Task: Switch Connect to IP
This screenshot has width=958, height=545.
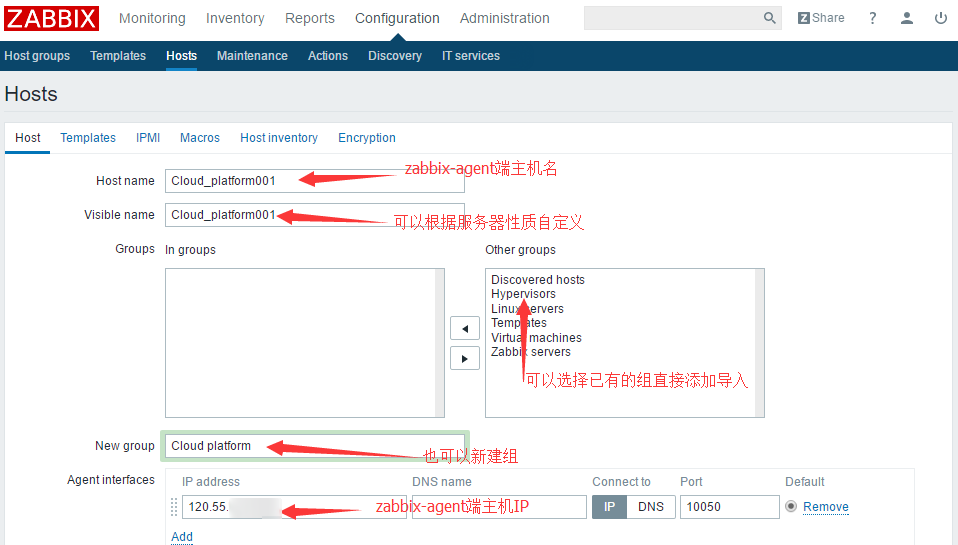Action: (609, 507)
